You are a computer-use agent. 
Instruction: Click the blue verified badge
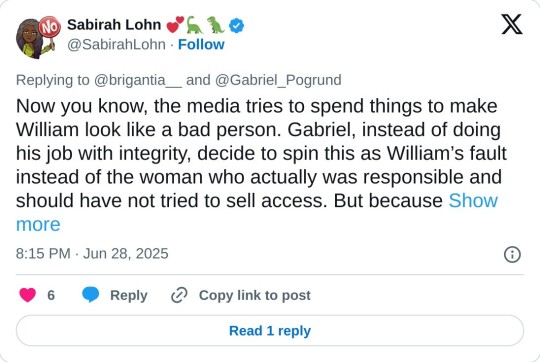(237, 25)
